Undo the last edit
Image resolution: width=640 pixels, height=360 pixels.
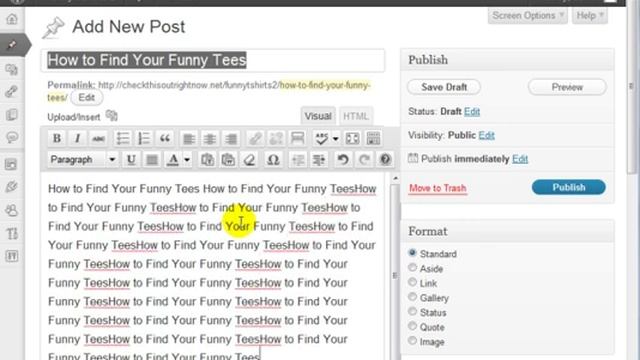click(x=343, y=160)
